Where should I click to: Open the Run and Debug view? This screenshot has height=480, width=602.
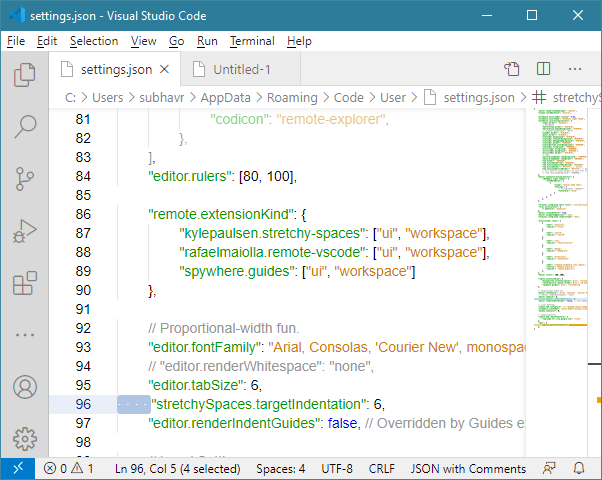25,231
